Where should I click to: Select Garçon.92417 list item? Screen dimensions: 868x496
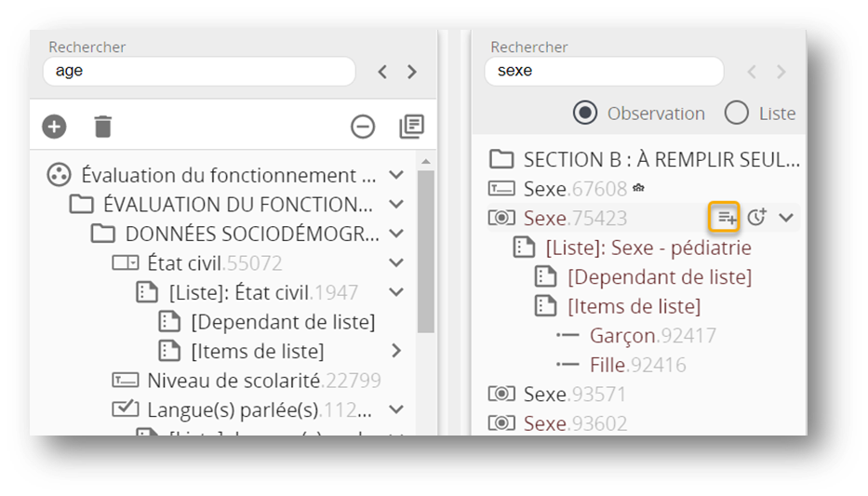point(652,335)
